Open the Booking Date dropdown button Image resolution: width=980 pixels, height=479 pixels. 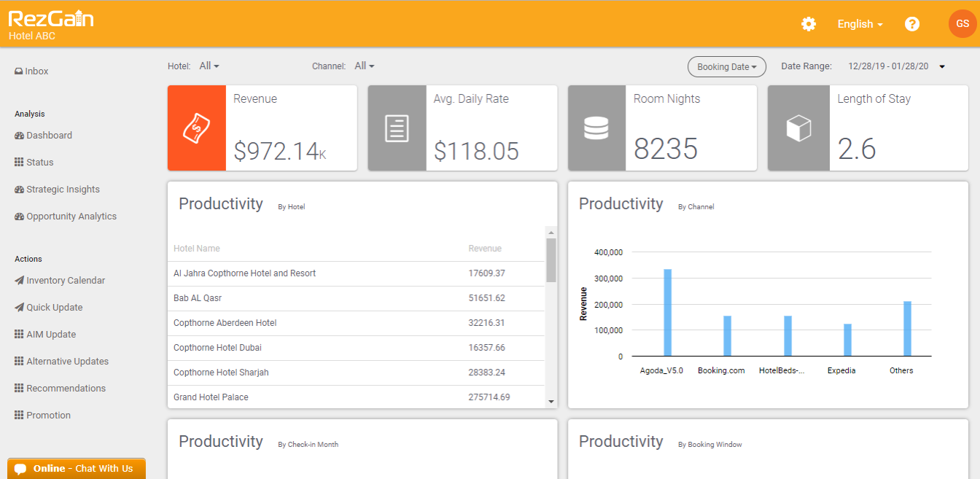click(727, 66)
